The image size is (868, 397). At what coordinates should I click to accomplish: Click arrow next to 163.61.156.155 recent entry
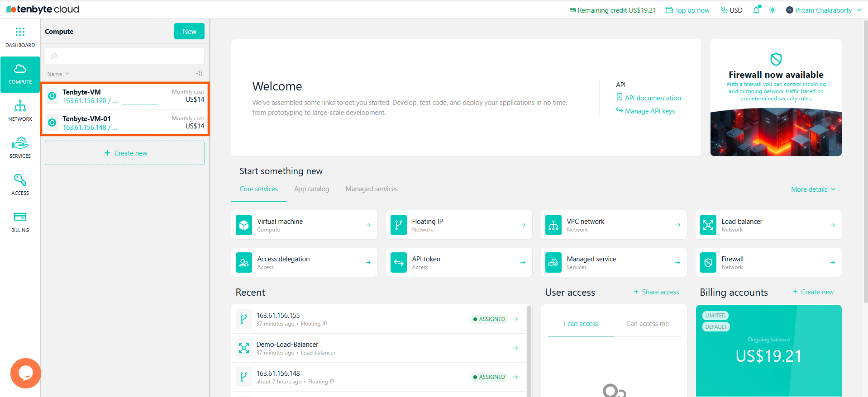[x=515, y=319]
